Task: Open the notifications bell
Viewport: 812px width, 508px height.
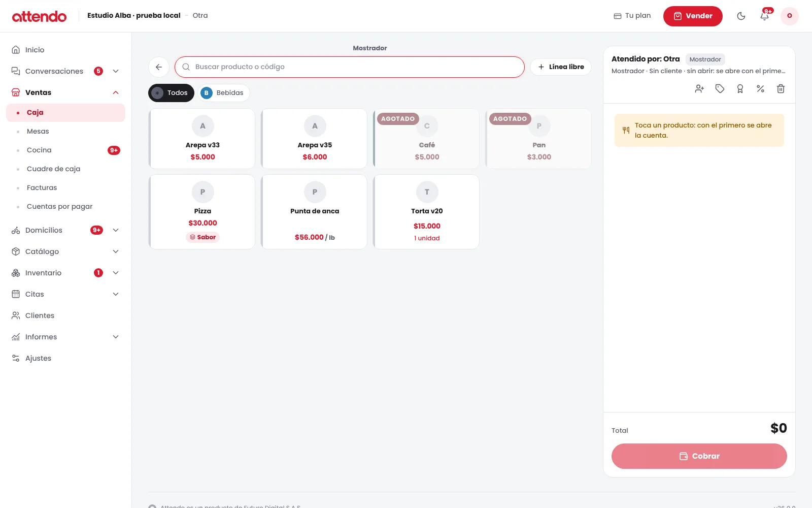Action: [x=764, y=16]
